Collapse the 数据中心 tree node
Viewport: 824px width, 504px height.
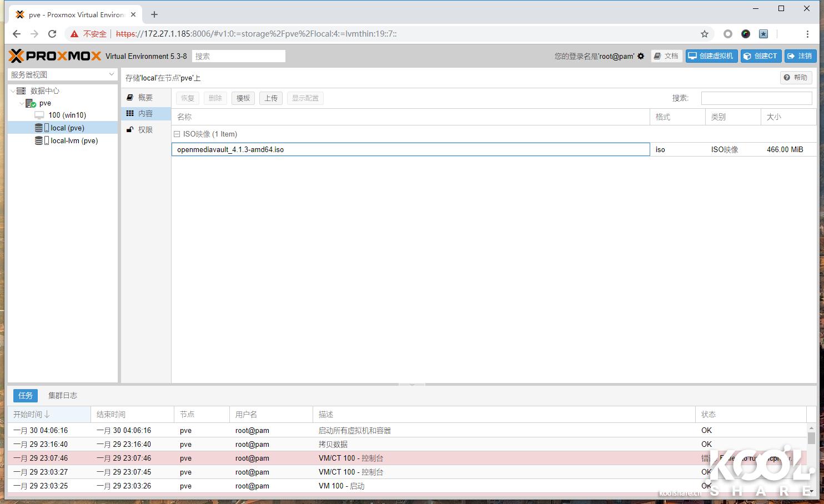13,91
